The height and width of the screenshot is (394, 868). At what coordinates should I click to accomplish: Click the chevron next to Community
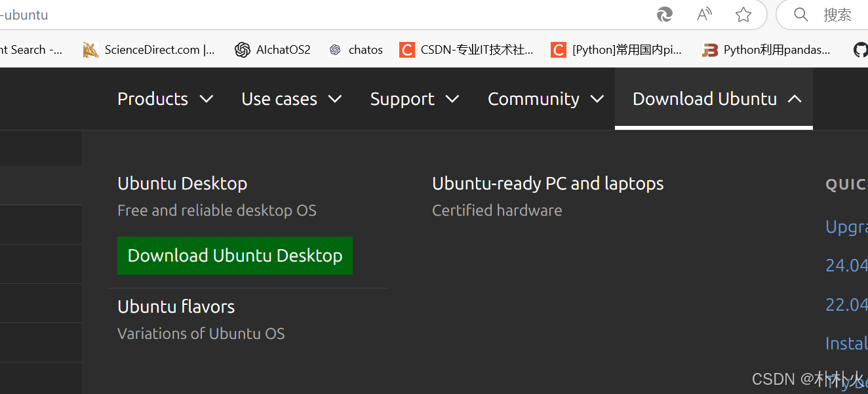pos(597,99)
